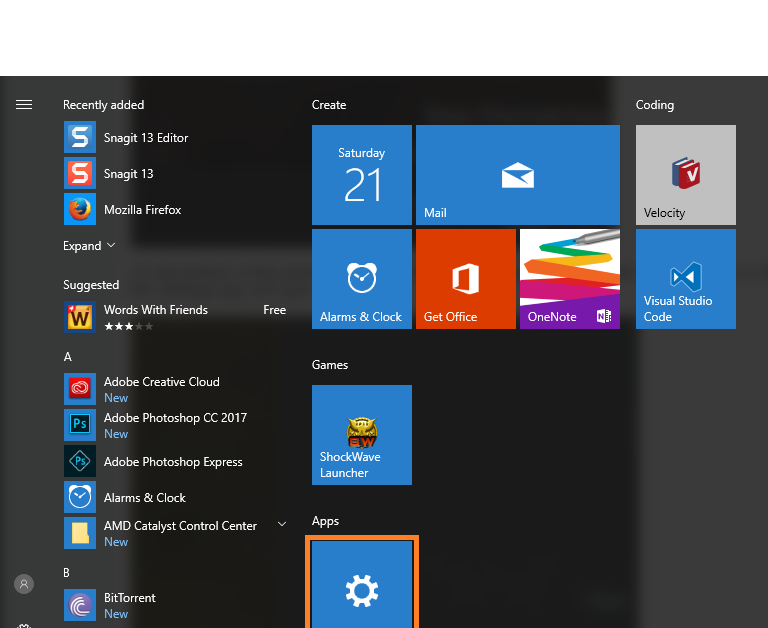Click the Snagit 13 Editor icon

tap(80, 138)
